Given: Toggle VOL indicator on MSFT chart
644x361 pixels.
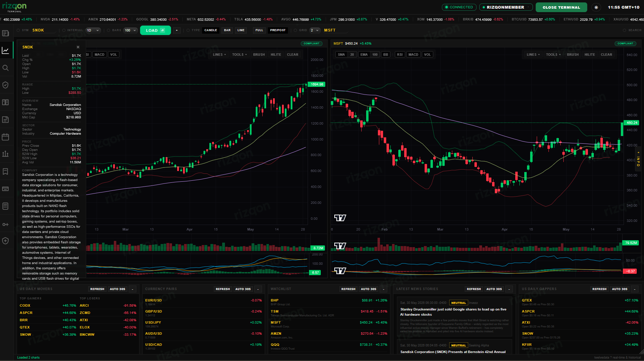Looking at the screenshot, I should (427, 55).
